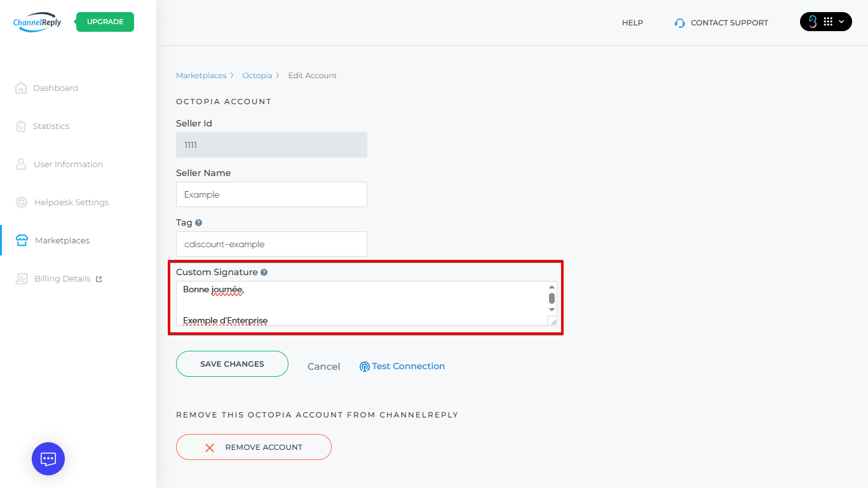The width and height of the screenshot is (868, 488).
Task: Click the external link icon beside Billing Details
Action: pyautogui.click(x=98, y=279)
